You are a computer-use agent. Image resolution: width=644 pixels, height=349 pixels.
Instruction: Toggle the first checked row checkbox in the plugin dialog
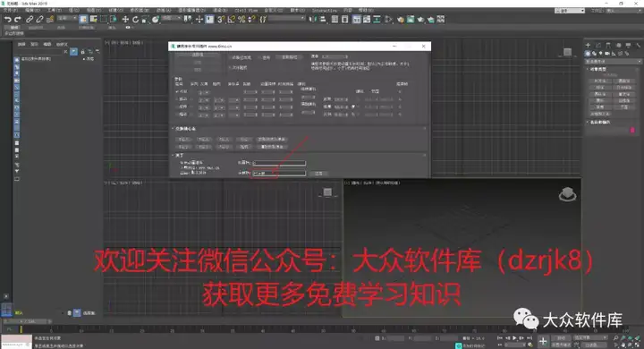point(177,92)
